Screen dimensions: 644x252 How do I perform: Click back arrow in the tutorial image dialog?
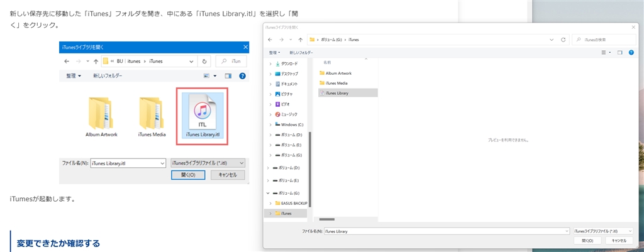(x=67, y=61)
